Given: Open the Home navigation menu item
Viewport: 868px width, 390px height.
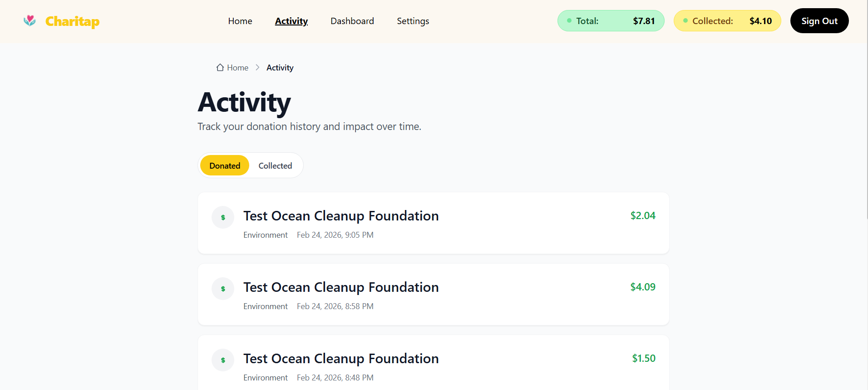Looking at the screenshot, I should [240, 21].
